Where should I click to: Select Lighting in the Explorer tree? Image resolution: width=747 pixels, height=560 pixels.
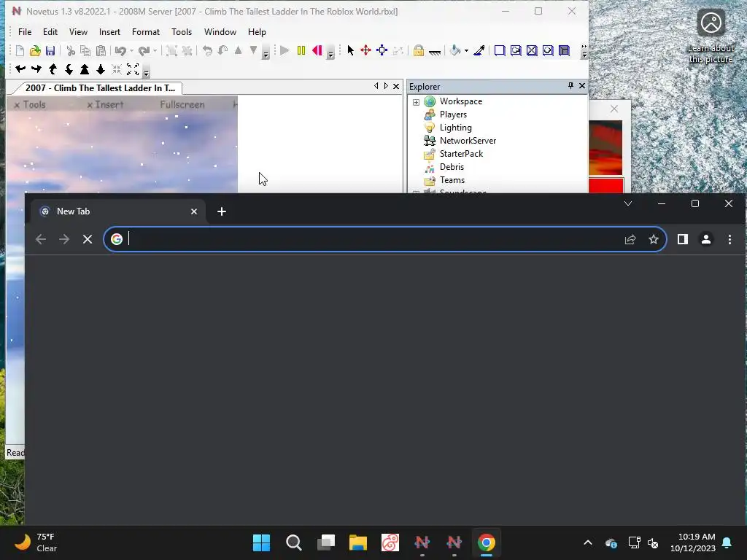455,128
